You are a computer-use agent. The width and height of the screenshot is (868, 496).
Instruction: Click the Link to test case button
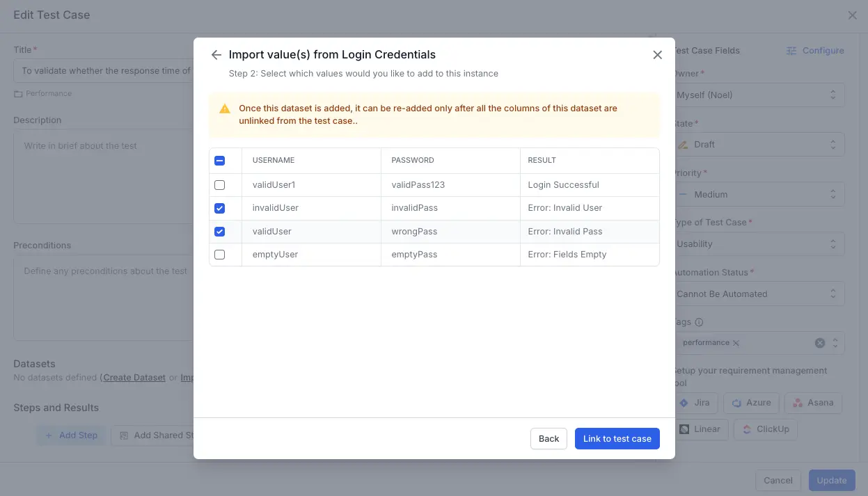click(617, 439)
